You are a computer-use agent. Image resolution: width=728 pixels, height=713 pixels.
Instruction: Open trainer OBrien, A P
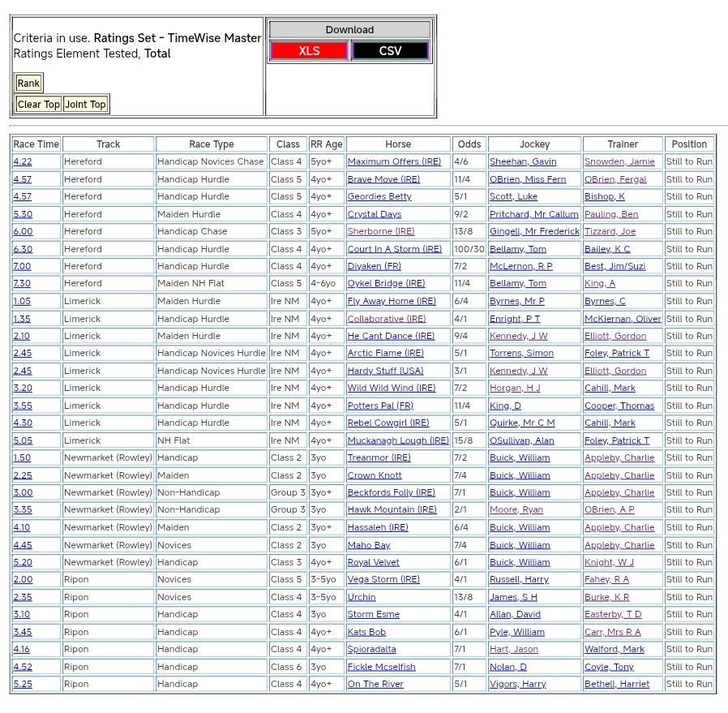click(610, 509)
